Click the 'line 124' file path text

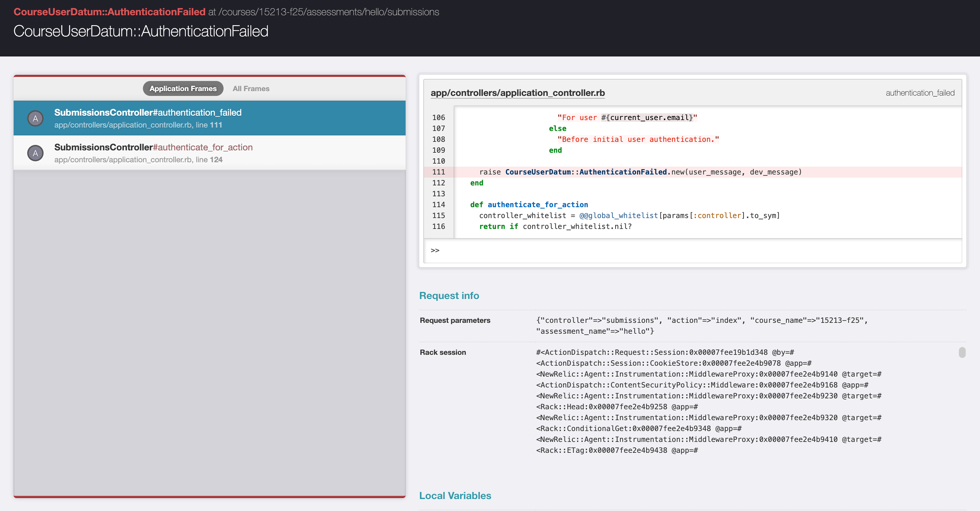coord(209,160)
